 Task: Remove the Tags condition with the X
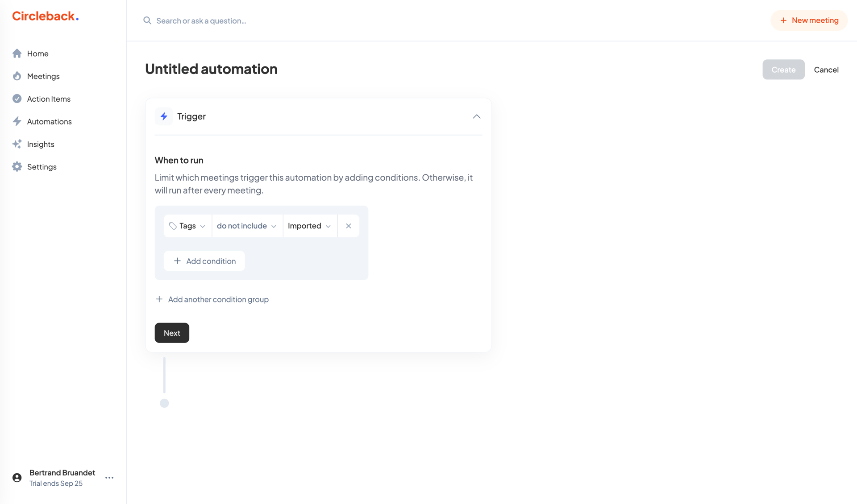pyautogui.click(x=348, y=226)
